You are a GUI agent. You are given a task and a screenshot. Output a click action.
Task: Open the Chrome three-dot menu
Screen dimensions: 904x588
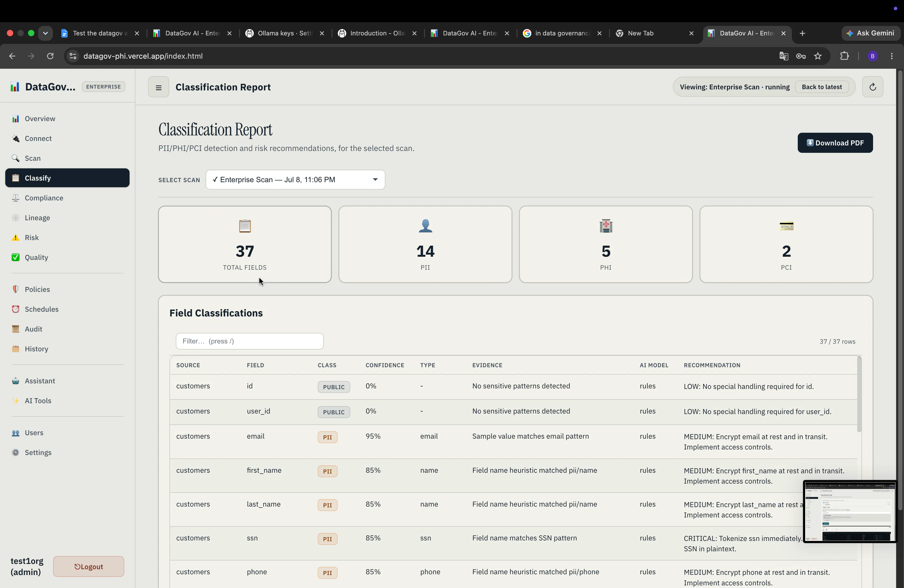click(x=892, y=56)
